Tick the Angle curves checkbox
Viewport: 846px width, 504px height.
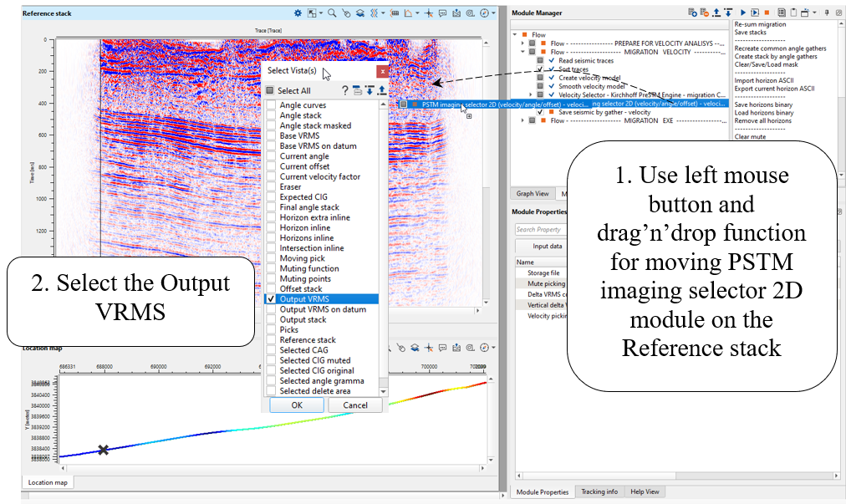(270, 105)
